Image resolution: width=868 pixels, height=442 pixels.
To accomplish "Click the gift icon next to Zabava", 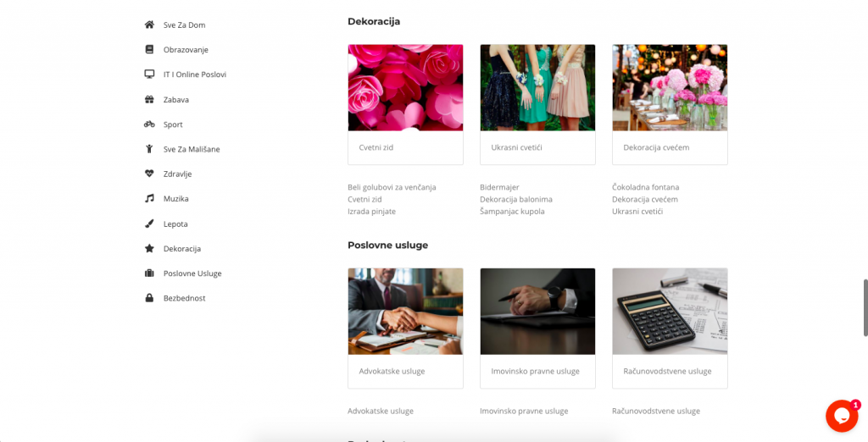I will coord(149,100).
